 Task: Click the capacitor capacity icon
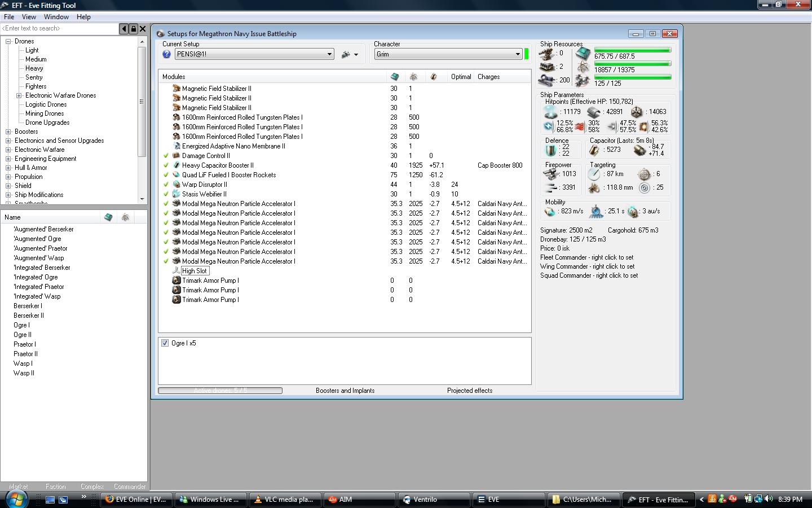(594, 150)
